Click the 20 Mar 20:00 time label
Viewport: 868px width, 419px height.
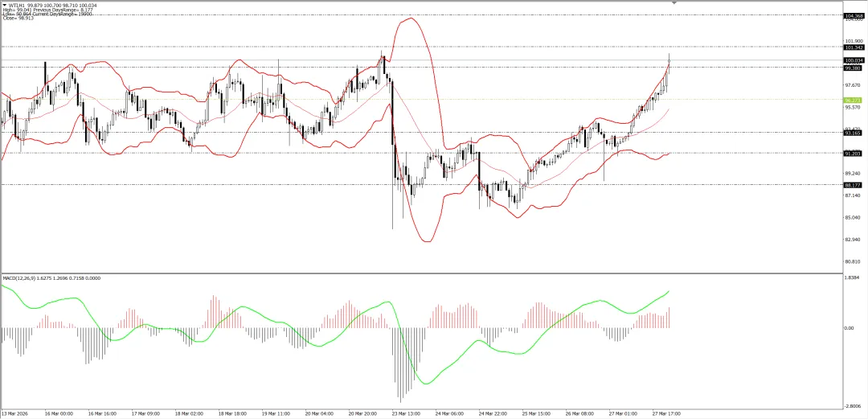(x=362, y=413)
